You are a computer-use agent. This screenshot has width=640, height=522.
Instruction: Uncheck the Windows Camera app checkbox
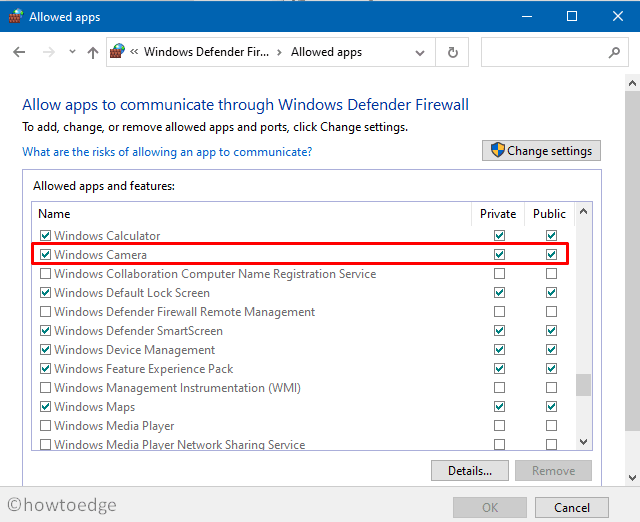(x=45, y=255)
